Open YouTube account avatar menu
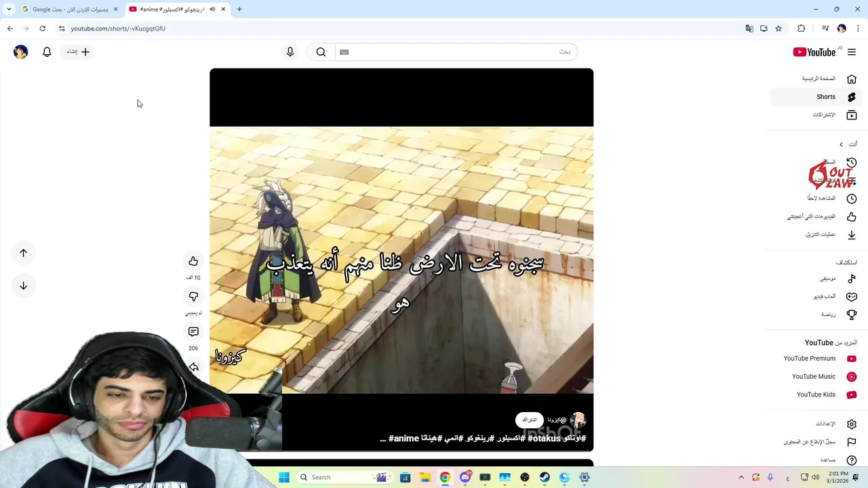Screen dimensions: 868x488 [x=21, y=52]
